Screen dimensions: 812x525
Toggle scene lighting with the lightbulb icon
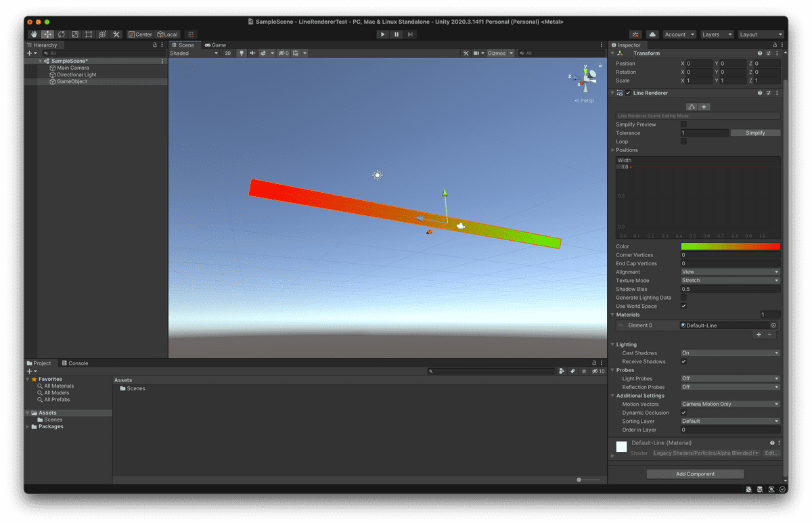click(241, 53)
